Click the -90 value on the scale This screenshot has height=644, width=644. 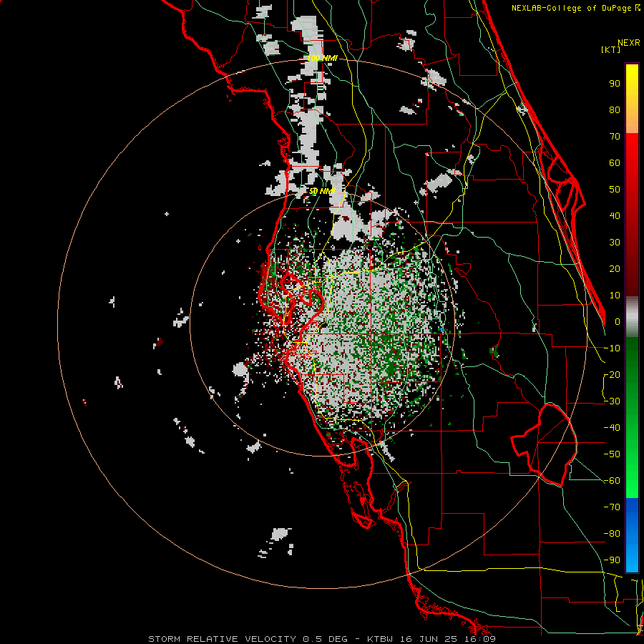pyautogui.click(x=612, y=560)
